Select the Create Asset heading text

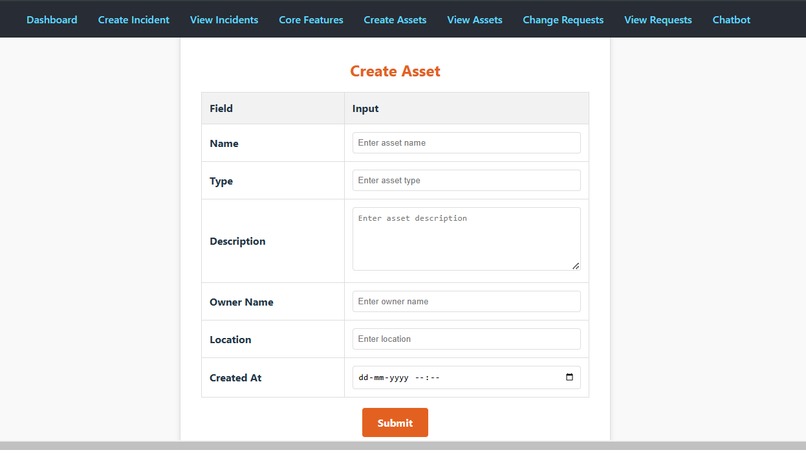395,71
